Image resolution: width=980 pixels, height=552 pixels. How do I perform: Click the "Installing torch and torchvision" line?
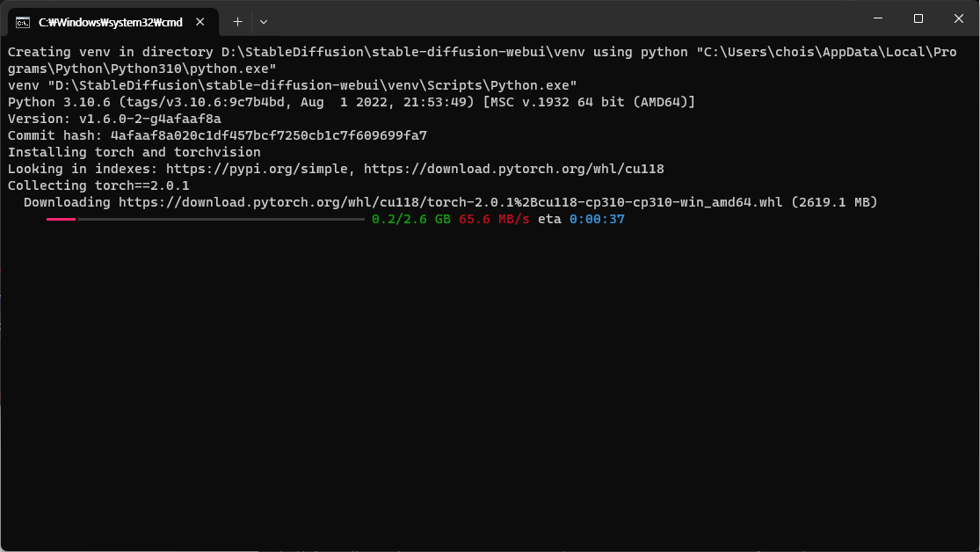pos(134,152)
